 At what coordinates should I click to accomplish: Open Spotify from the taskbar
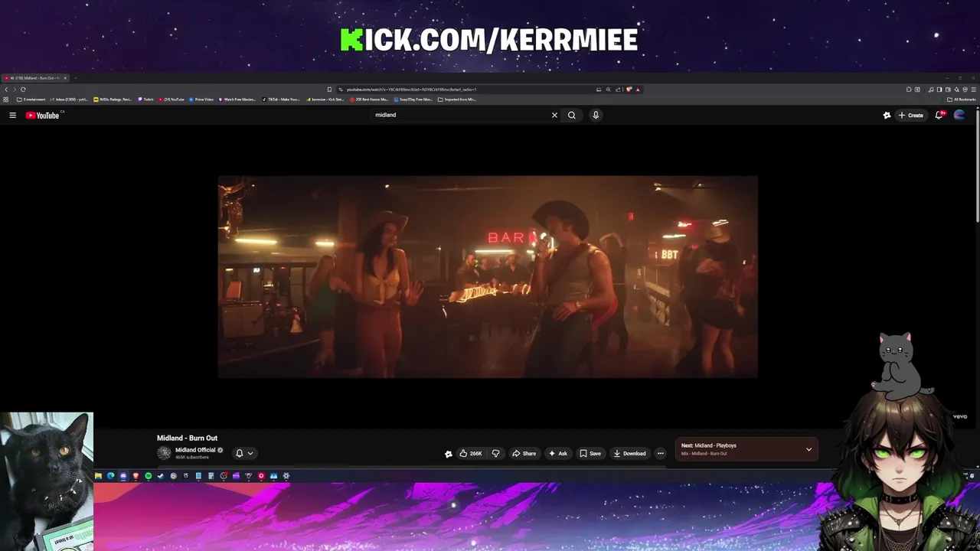pyautogui.click(x=149, y=476)
